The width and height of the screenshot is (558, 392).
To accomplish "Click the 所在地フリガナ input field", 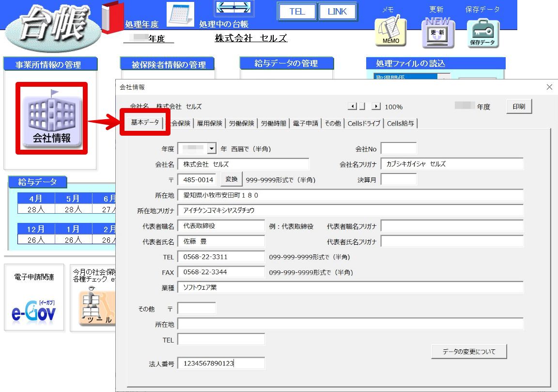I will [351, 210].
